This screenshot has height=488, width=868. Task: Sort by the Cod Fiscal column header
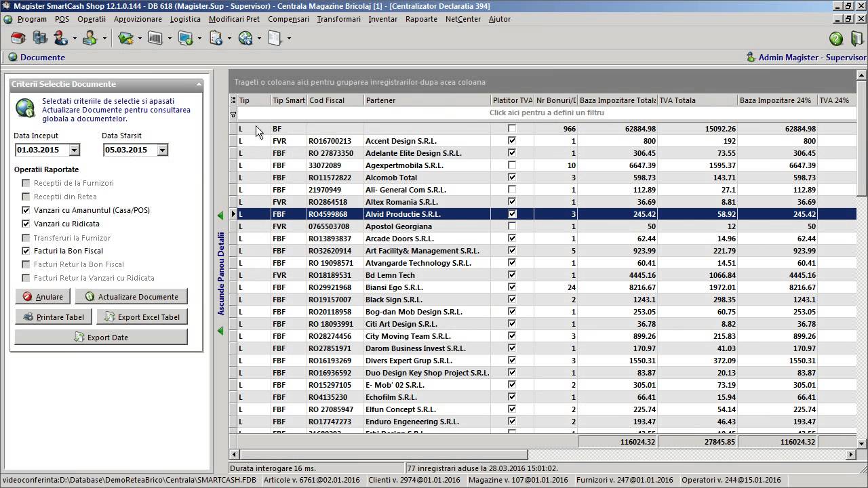(335, 100)
